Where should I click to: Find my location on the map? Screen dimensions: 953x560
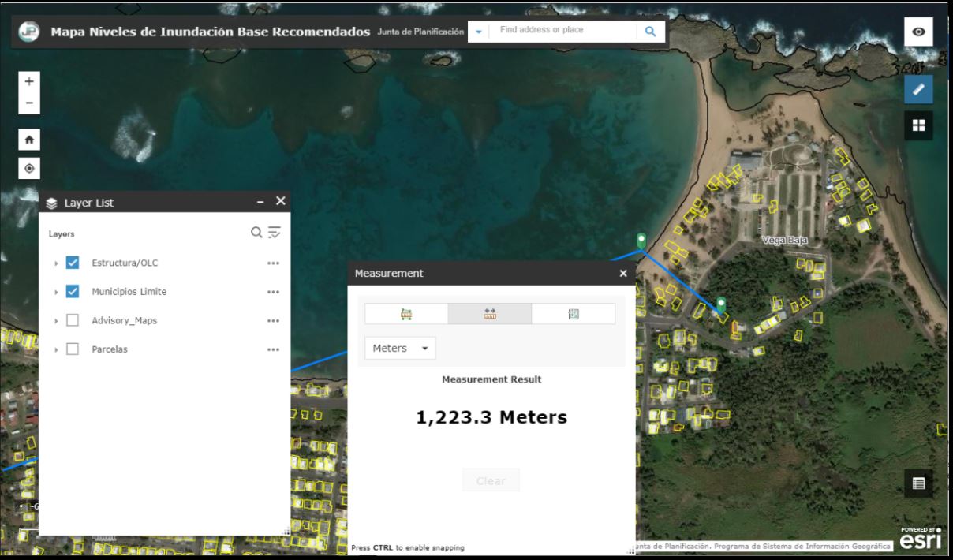pos(29,168)
